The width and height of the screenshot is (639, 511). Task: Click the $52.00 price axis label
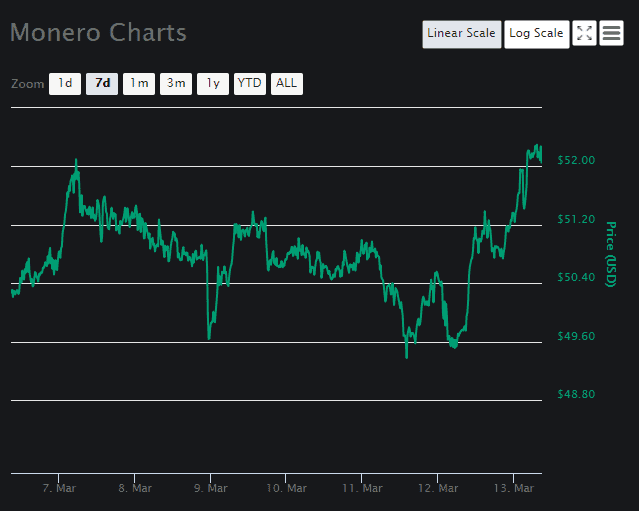576,160
